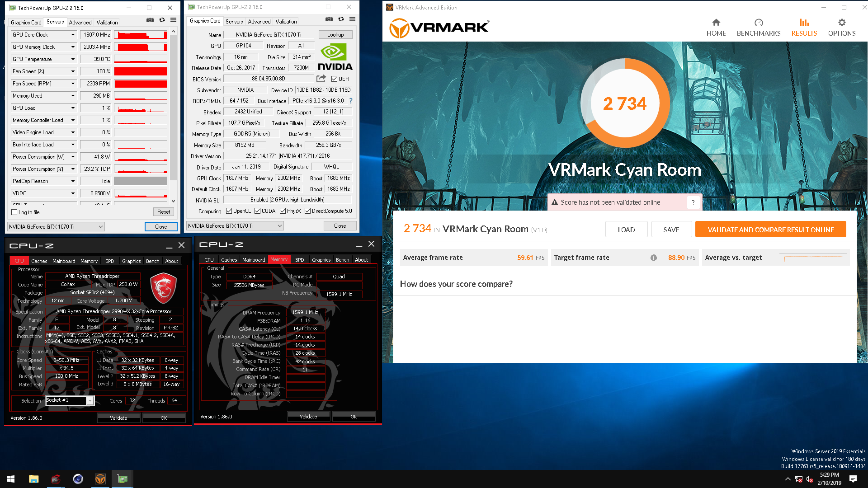Toggle Log to file checkbox

[14, 212]
